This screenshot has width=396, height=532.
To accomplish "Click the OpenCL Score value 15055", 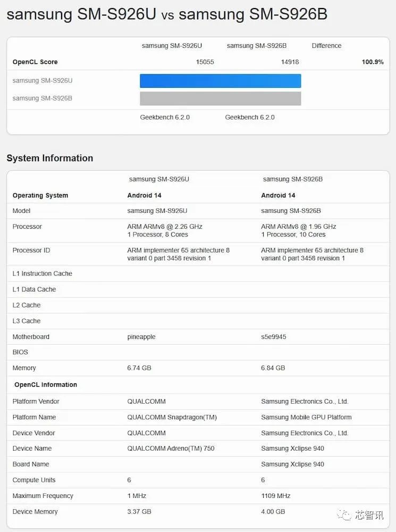I will point(205,62).
